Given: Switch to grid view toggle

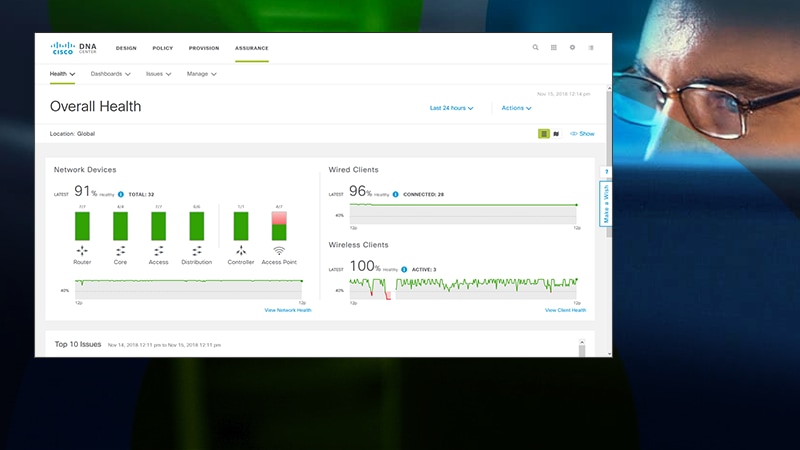Looking at the screenshot, I should [544, 134].
